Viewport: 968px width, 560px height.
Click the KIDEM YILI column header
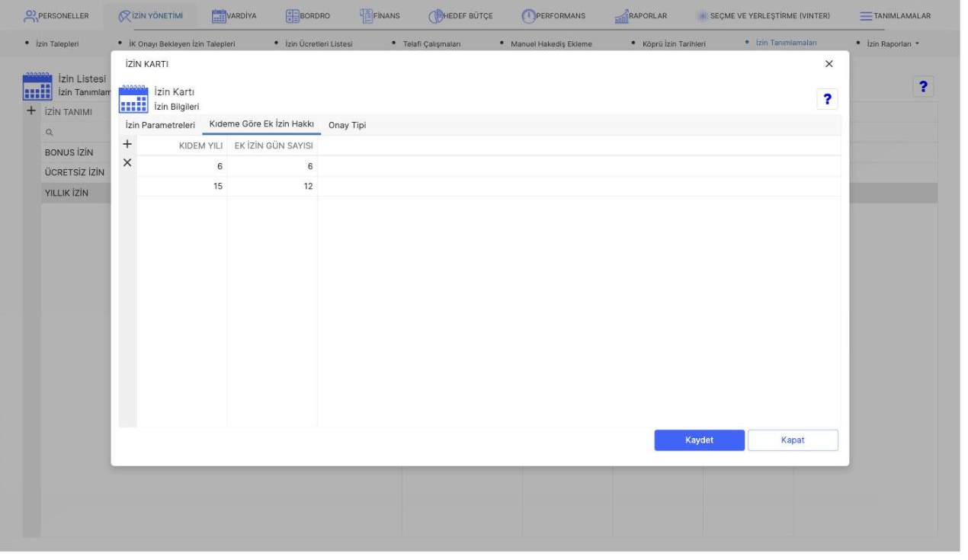pyautogui.click(x=182, y=146)
